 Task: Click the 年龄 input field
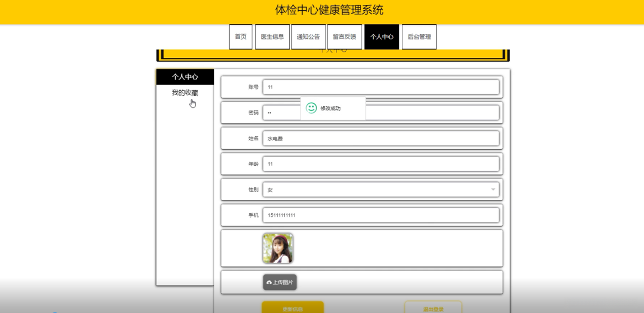(381, 164)
